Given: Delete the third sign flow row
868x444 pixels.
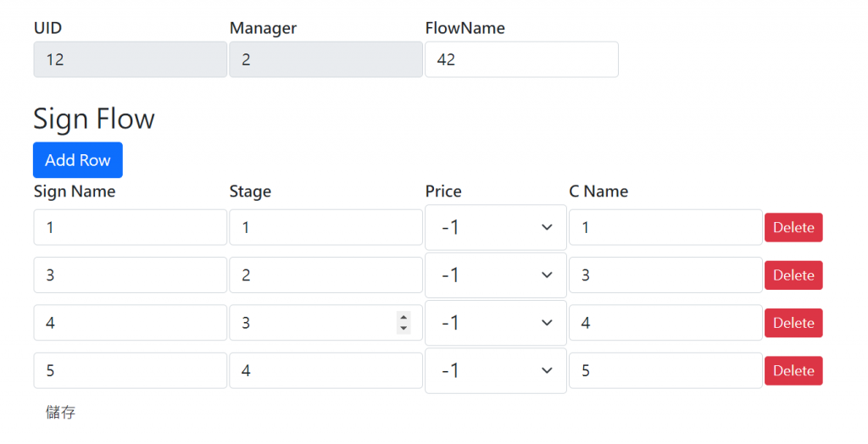Looking at the screenshot, I should click(x=793, y=323).
